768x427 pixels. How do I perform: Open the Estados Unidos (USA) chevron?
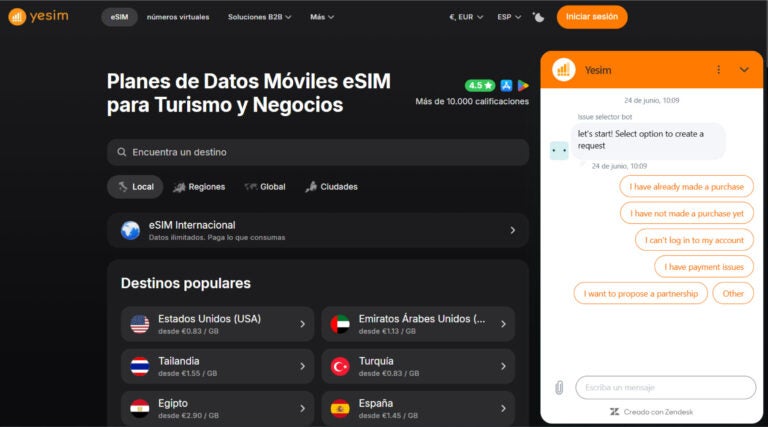coord(302,324)
